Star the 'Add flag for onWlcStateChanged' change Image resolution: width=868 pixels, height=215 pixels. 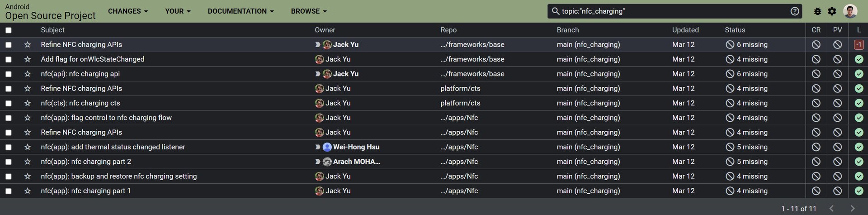28,59
